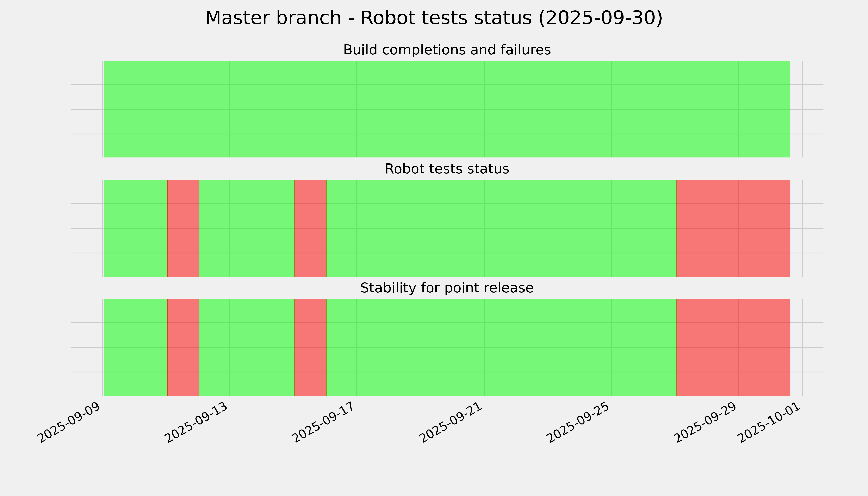
Task: Click the longest green band in Stability chart
Action: coord(501,347)
